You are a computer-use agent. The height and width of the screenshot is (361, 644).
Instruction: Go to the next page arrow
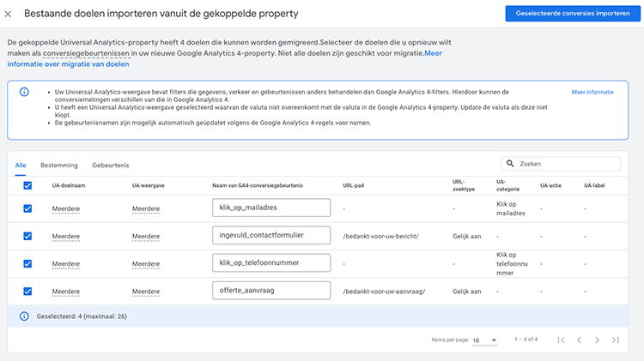point(597,340)
